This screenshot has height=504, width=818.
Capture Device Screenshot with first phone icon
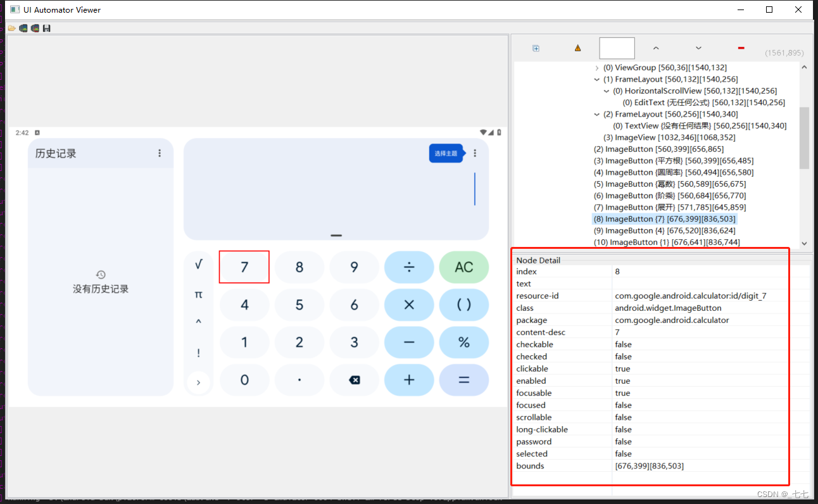pyautogui.click(x=23, y=28)
